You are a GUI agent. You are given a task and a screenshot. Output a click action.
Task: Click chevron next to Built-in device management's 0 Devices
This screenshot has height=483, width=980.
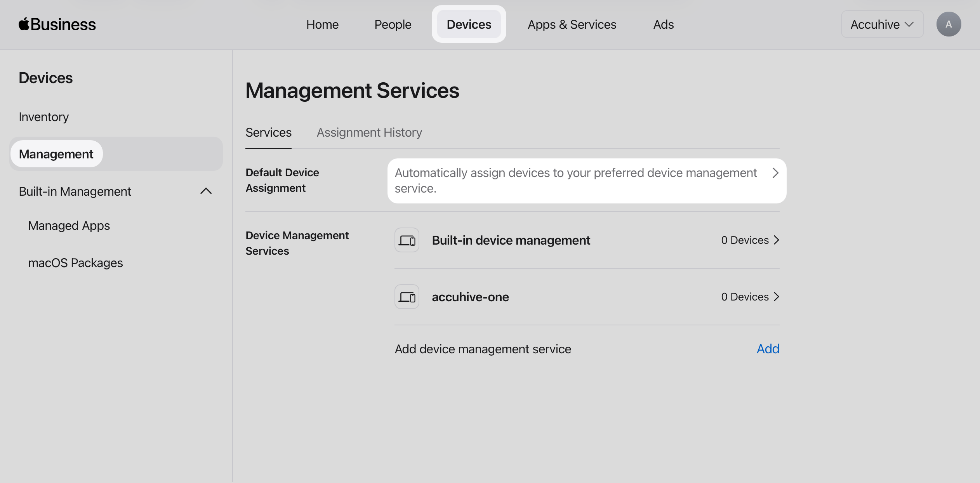776,240
